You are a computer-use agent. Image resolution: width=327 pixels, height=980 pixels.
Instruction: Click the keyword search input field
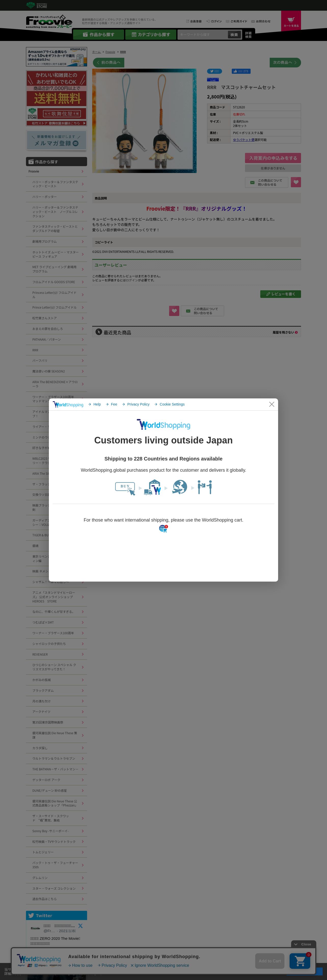(x=203, y=35)
